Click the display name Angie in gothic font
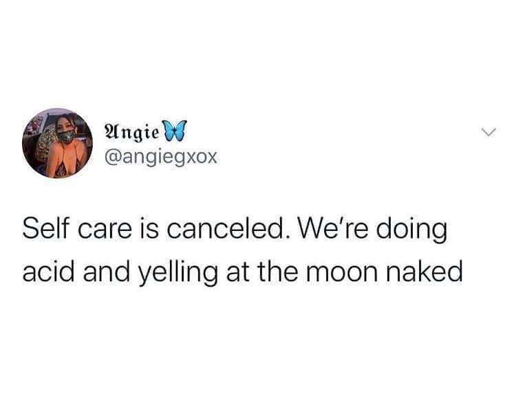The image size is (516, 420). click(x=133, y=131)
